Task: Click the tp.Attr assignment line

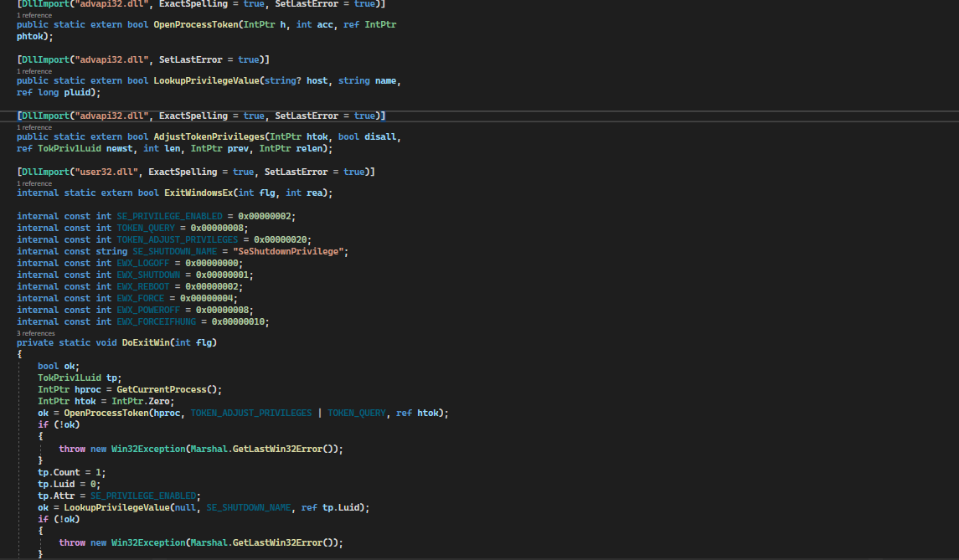Action: coord(117,496)
